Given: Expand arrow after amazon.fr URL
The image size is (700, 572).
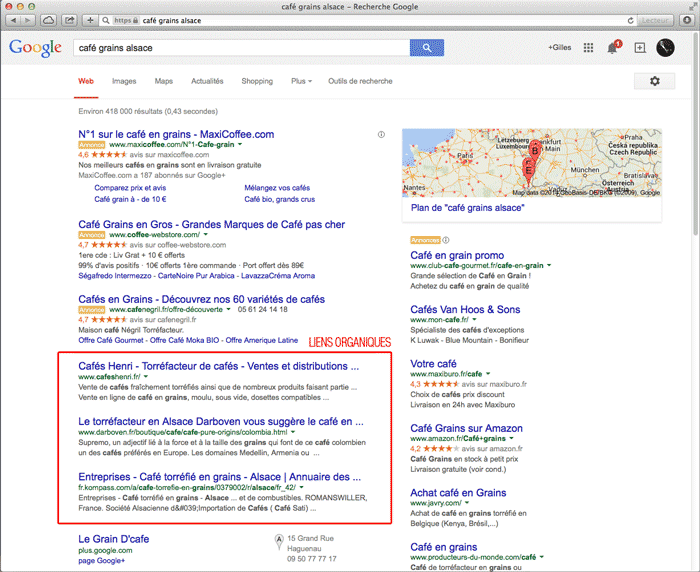Looking at the screenshot, I should (x=512, y=438).
